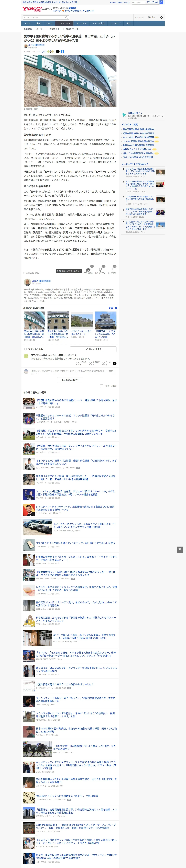Share the article on X from the byline

pyautogui.click(x=58, y=52)
